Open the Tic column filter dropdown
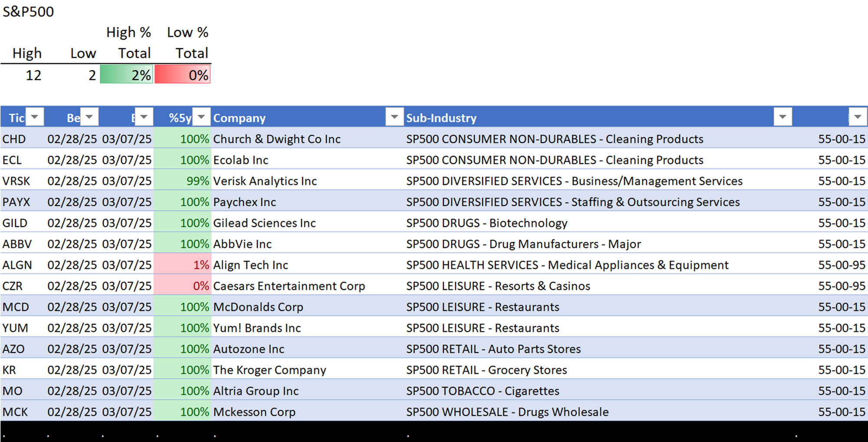The image size is (868, 442). (x=35, y=117)
